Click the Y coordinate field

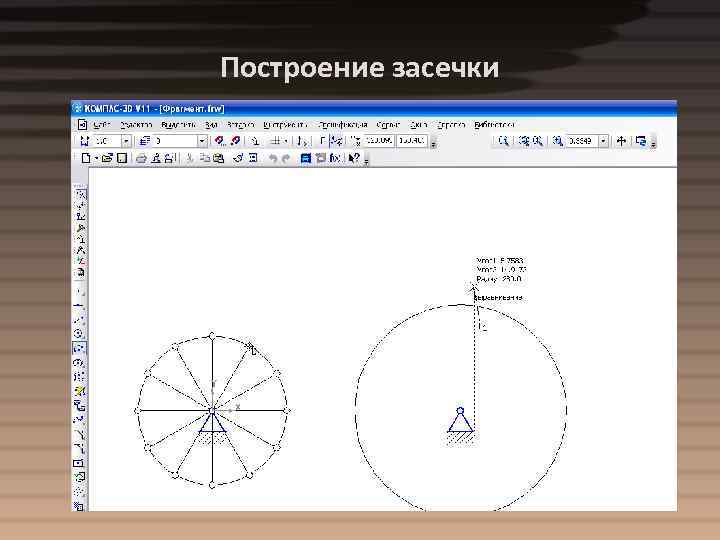pos(412,141)
